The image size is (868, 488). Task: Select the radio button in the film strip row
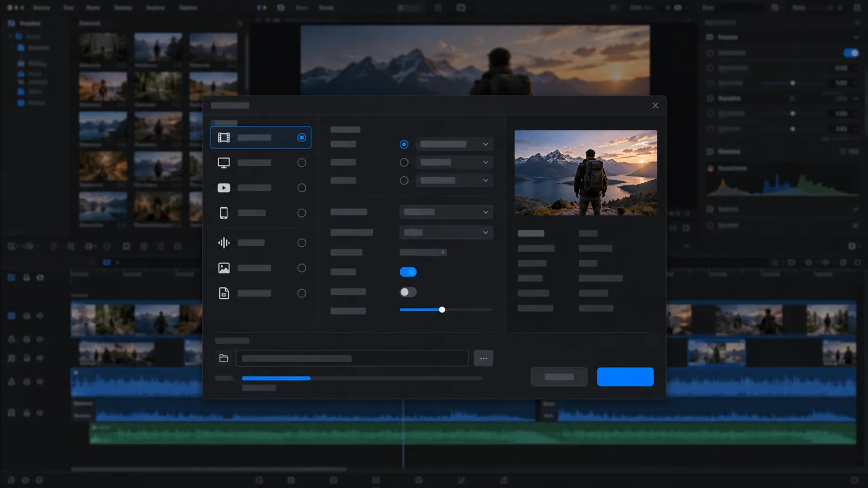[x=302, y=138]
